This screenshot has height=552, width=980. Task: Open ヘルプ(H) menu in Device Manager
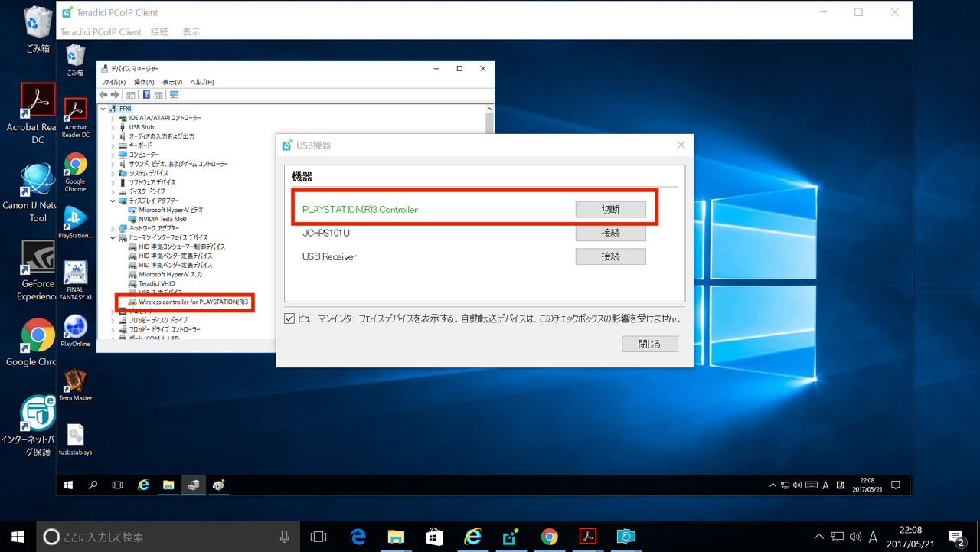[202, 82]
